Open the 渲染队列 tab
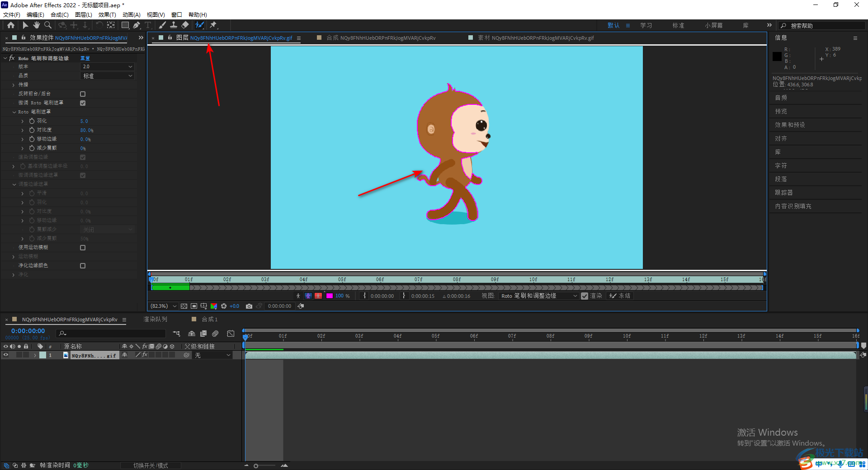Image resolution: width=868 pixels, height=470 pixels. (155, 320)
